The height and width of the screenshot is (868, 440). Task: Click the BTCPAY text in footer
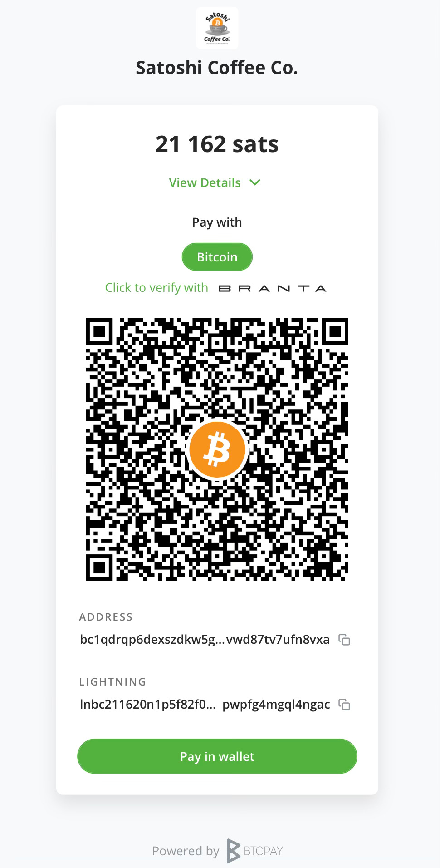pos(263,851)
